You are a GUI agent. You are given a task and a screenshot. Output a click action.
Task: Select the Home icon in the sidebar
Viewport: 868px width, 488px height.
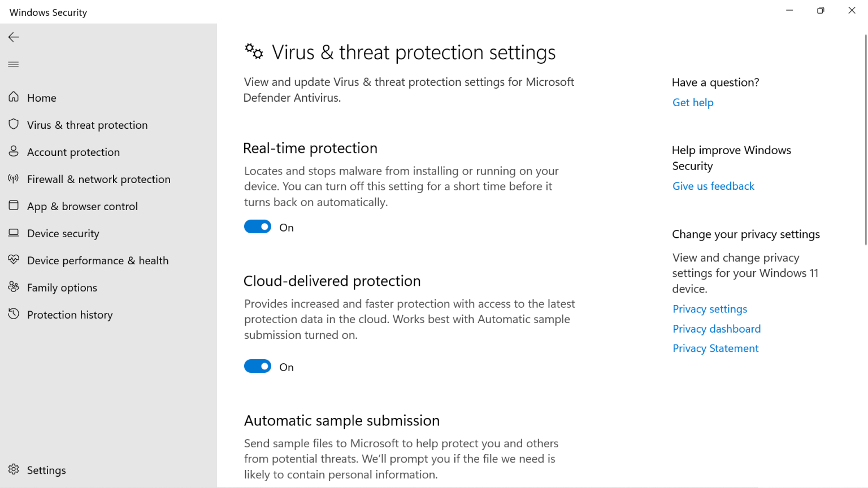(x=14, y=97)
